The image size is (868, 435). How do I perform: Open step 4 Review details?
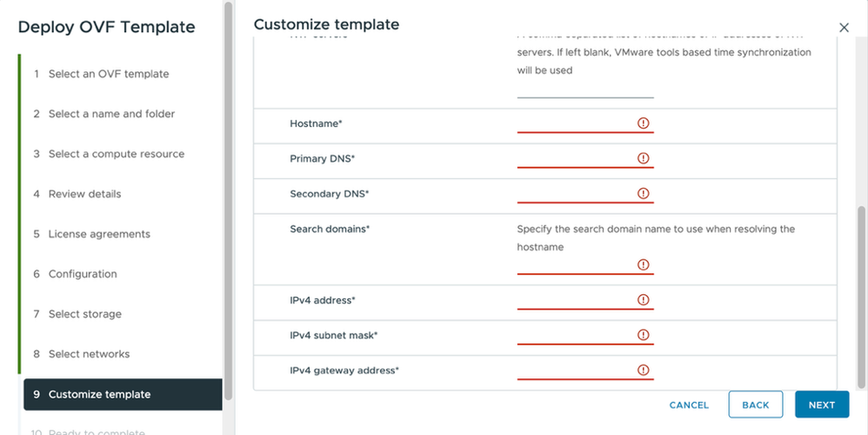(x=84, y=194)
